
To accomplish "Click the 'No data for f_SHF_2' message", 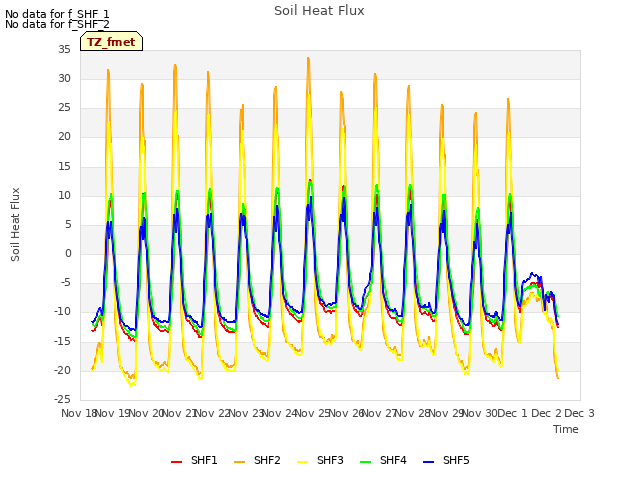I will click(57, 24).
